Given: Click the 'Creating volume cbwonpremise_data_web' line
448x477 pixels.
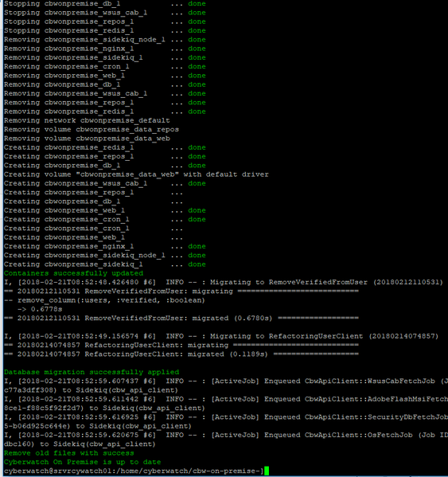Looking at the screenshot, I should pos(136,174).
